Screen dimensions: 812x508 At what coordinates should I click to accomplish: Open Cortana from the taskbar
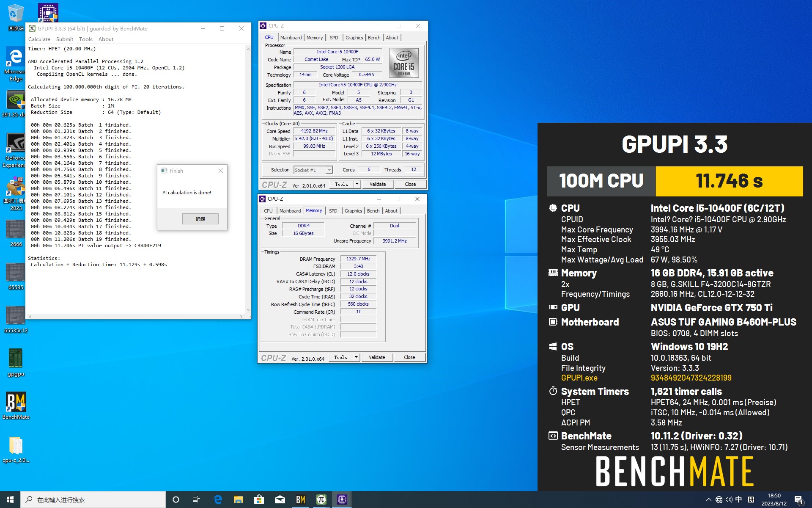pos(176,500)
